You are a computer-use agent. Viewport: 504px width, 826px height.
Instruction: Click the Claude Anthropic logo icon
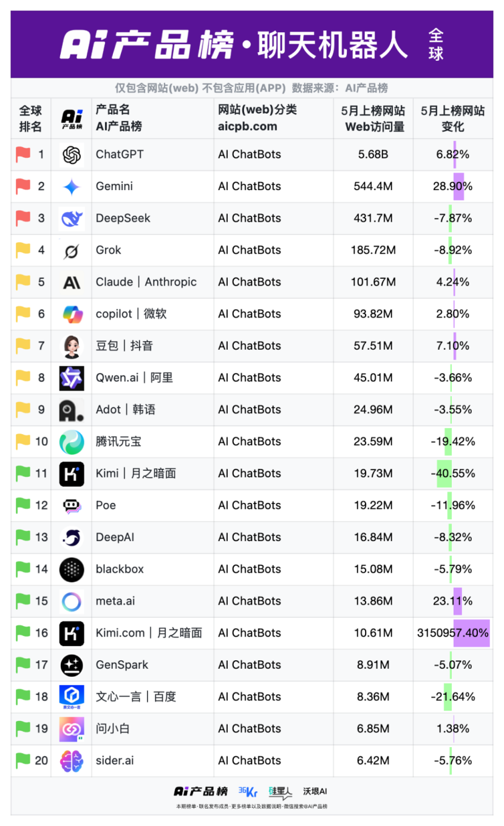[72, 282]
